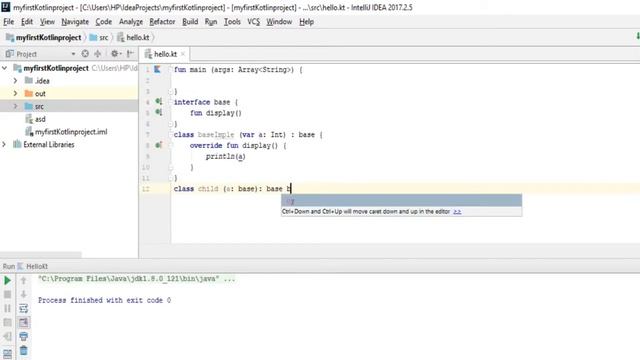
Task: Open the Edit menu
Action: (x=27, y=22)
